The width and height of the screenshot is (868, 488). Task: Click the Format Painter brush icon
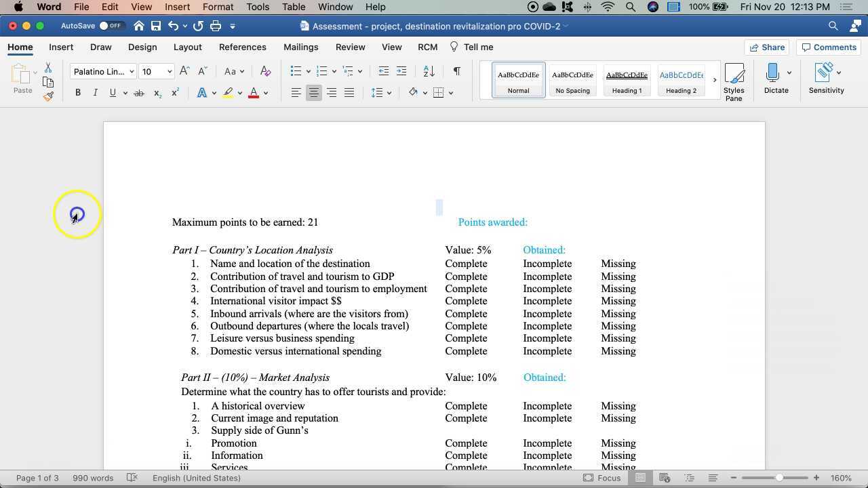[48, 96]
